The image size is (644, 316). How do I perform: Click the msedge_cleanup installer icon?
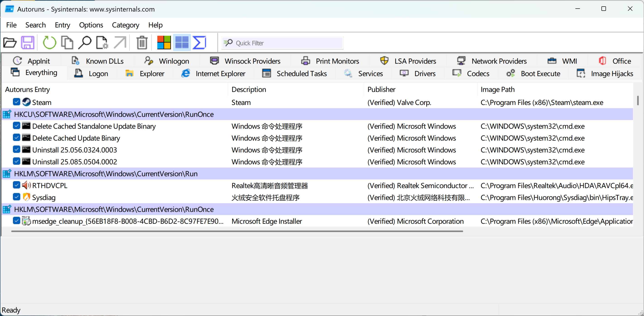point(26,221)
